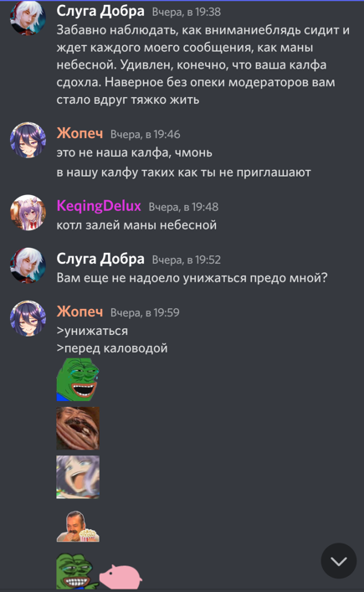Image resolution: width=364 pixels, height=592 pixels.
Task: Click the "Вчера, в 19:48" timestamp
Action: 183,207
